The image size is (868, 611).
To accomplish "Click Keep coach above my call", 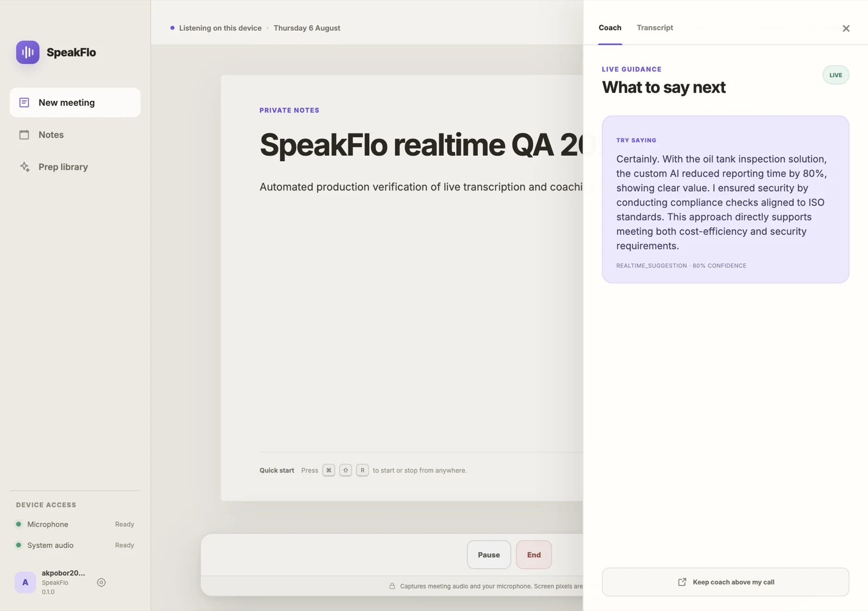I will [725, 582].
